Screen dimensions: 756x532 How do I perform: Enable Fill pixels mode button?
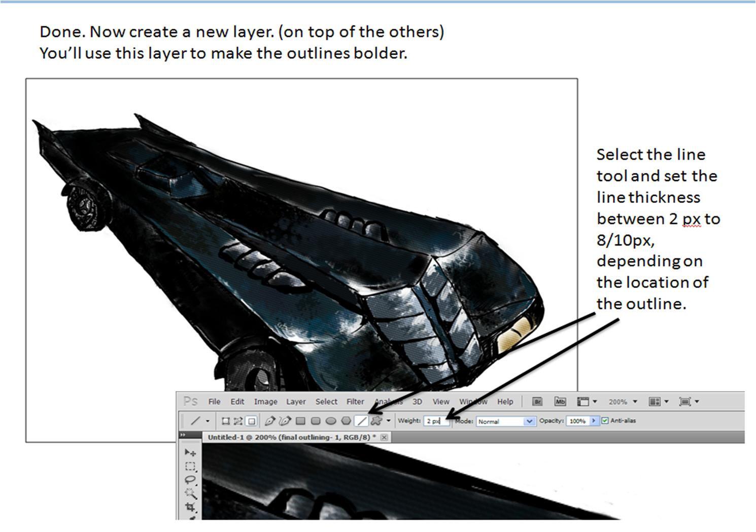coord(251,421)
